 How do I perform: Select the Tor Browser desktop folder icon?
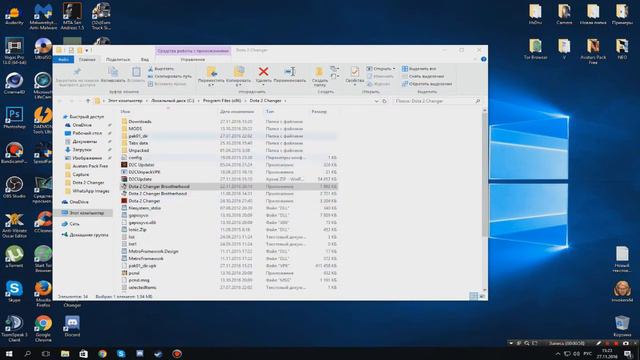point(536,49)
